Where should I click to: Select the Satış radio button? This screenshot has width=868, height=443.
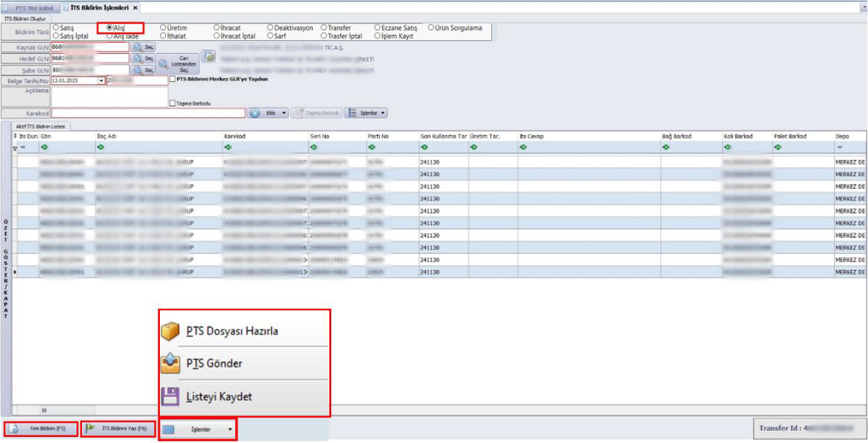(x=56, y=28)
